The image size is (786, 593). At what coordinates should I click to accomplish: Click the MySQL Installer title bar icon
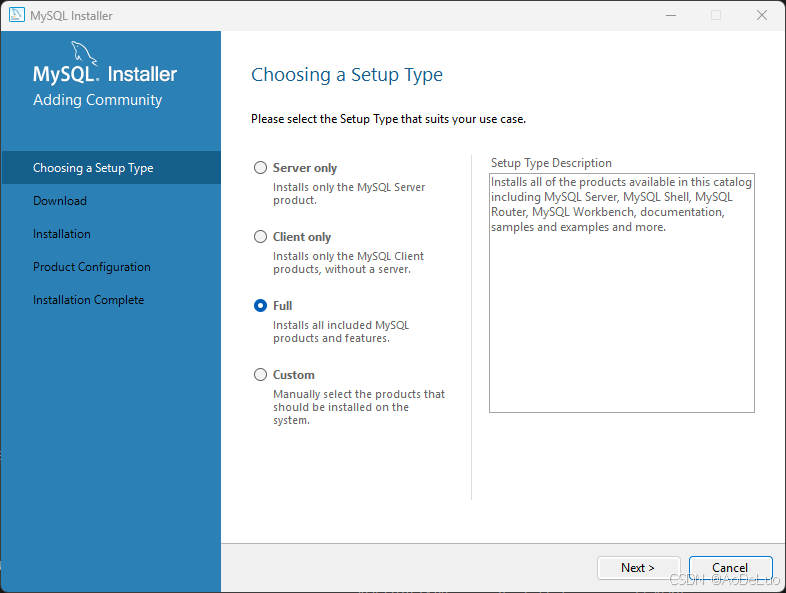coord(17,15)
